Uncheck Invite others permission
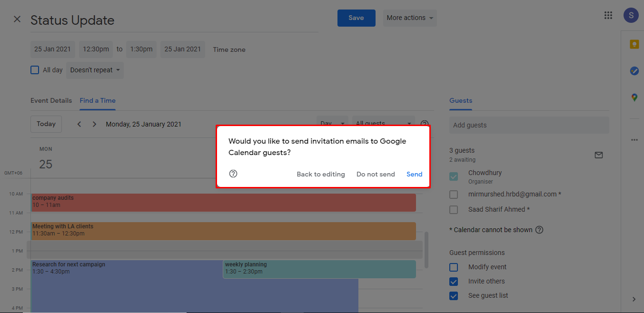Viewport: 644px width, 313px height. click(x=454, y=282)
